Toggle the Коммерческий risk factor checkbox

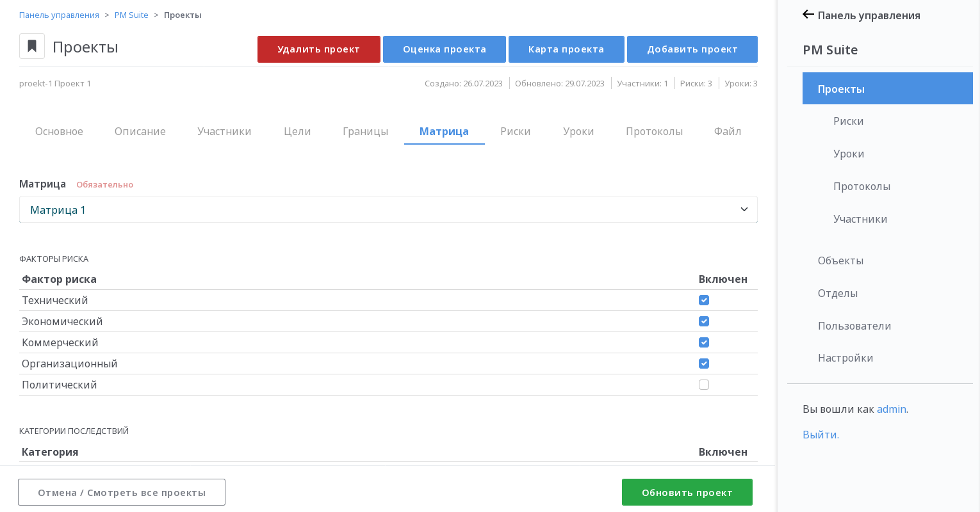[704, 342]
